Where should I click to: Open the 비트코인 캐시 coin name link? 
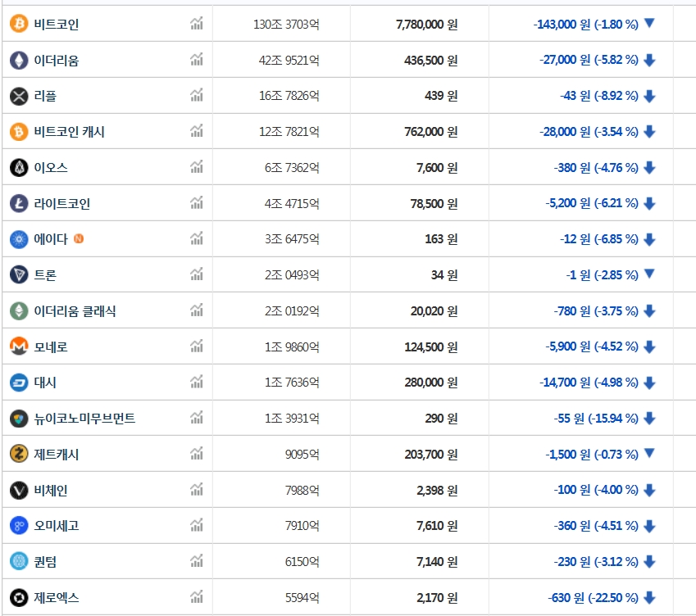[x=69, y=132]
